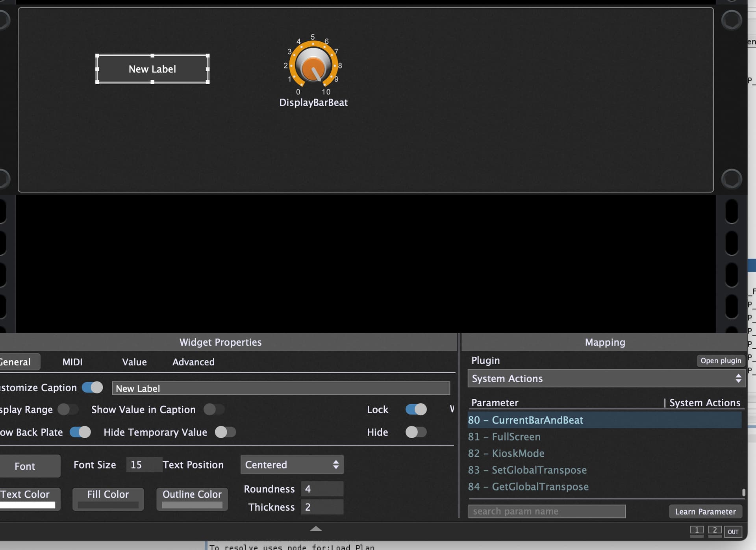Click the Open plugin button
Screen dimensions: 756x550
coord(721,361)
